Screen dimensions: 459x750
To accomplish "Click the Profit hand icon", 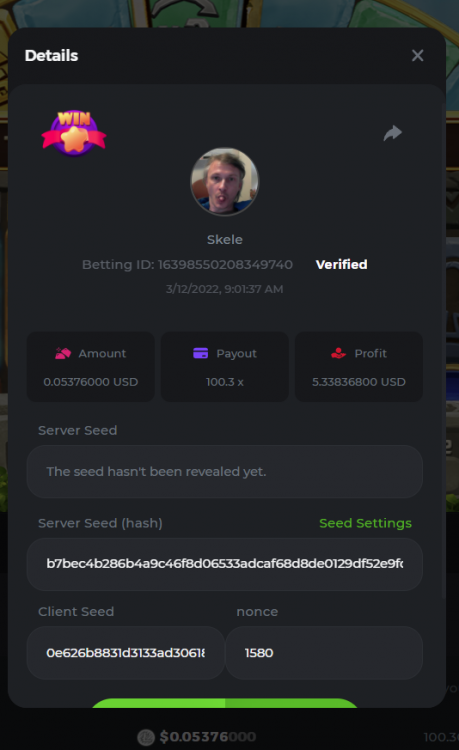I will coord(339,353).
